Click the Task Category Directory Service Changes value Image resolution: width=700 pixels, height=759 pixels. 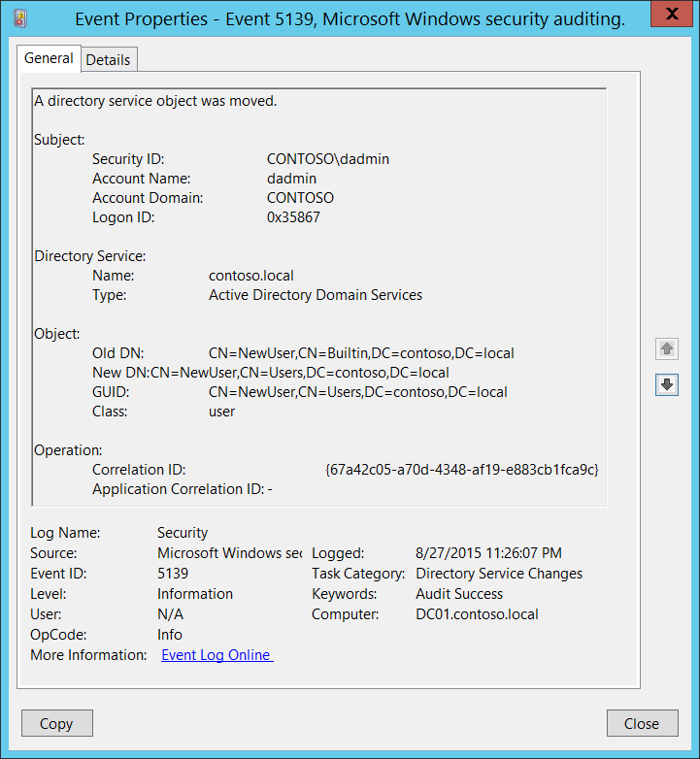click(499, 574)
